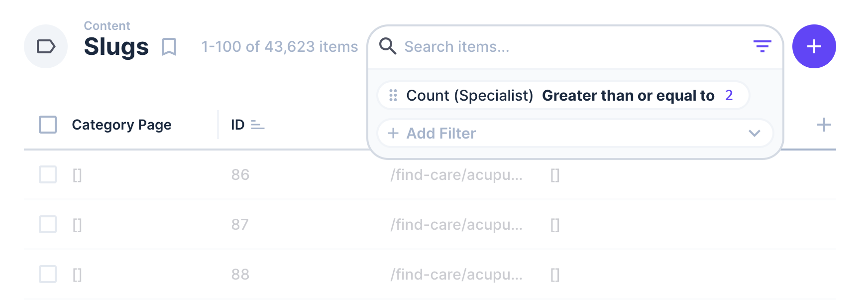Grab the Count (Specialist) filter drag handle

(393, 95)
